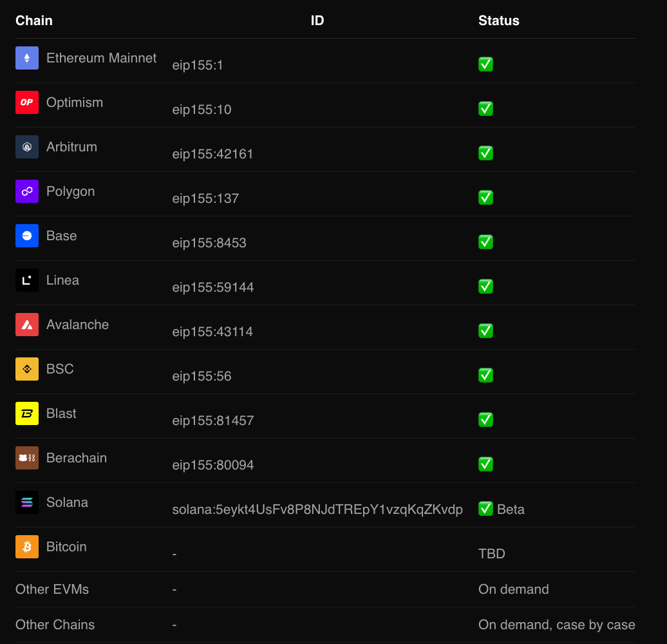Click the purple Polygon icon

point(27,191)
